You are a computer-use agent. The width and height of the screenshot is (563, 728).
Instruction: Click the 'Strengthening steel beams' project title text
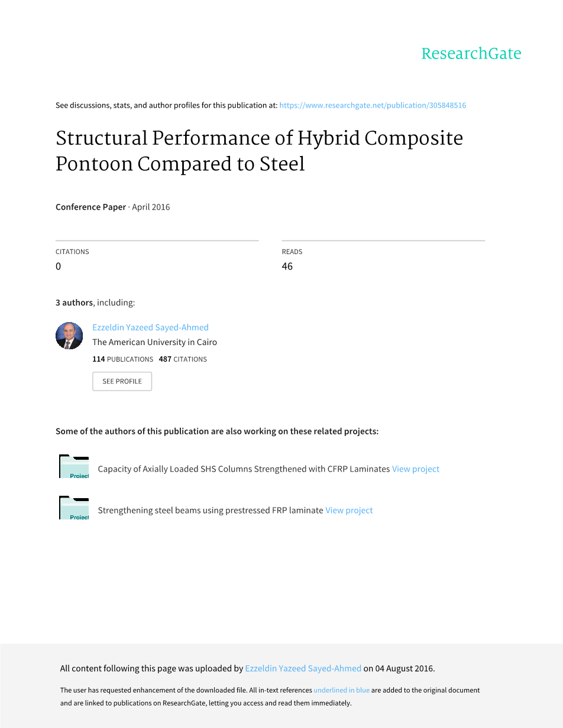point(210,511)
